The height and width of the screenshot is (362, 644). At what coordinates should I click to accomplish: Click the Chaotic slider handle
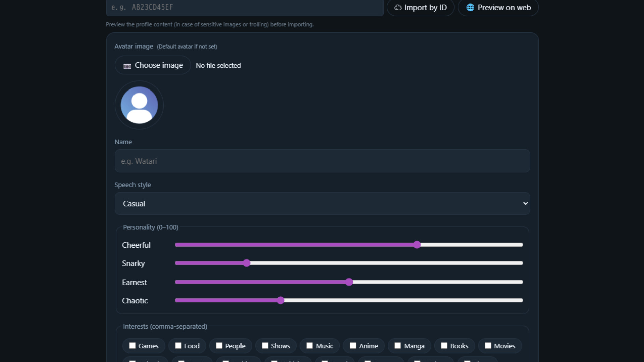pos(281,300)
